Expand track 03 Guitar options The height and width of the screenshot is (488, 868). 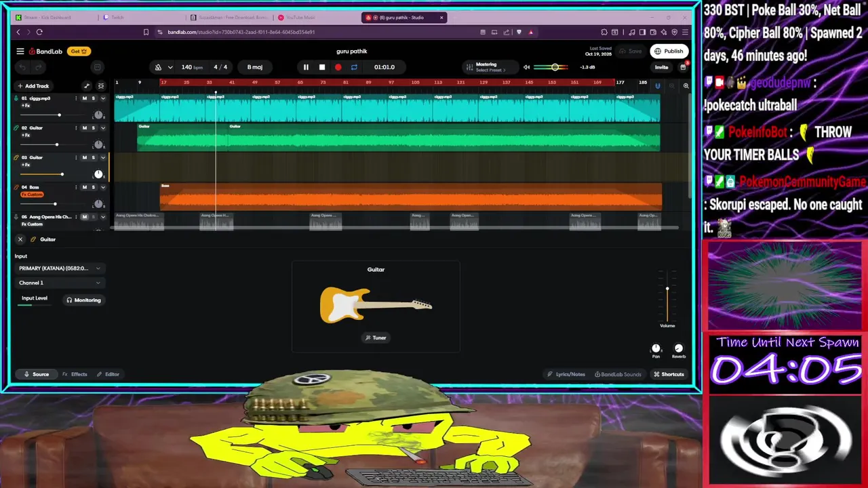pos(103,157)
